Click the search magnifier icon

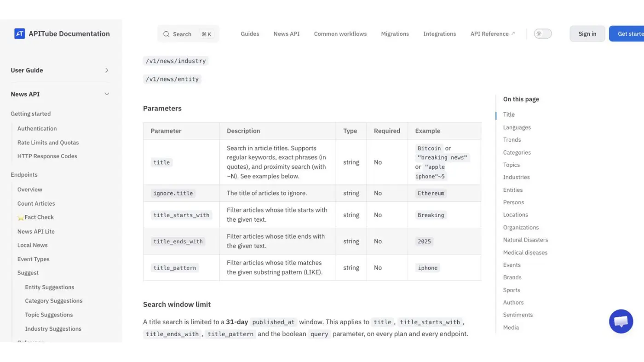[166, 34]
